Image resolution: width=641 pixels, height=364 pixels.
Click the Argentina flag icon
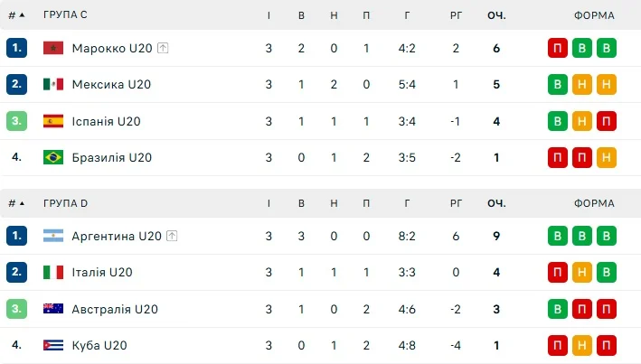tap(53, 236)
